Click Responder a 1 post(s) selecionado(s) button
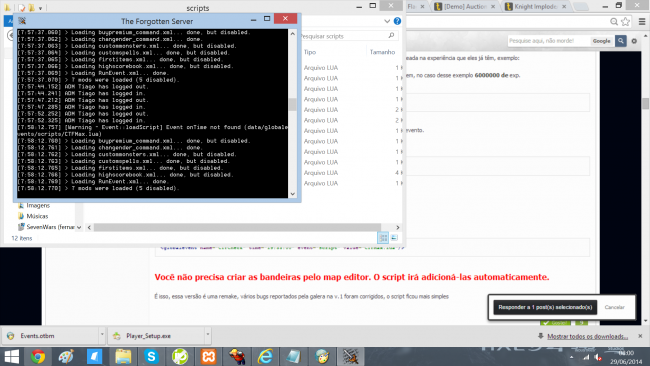Viewport: 650px width, 366px height. pyautogui.click(x=545, y=307)
